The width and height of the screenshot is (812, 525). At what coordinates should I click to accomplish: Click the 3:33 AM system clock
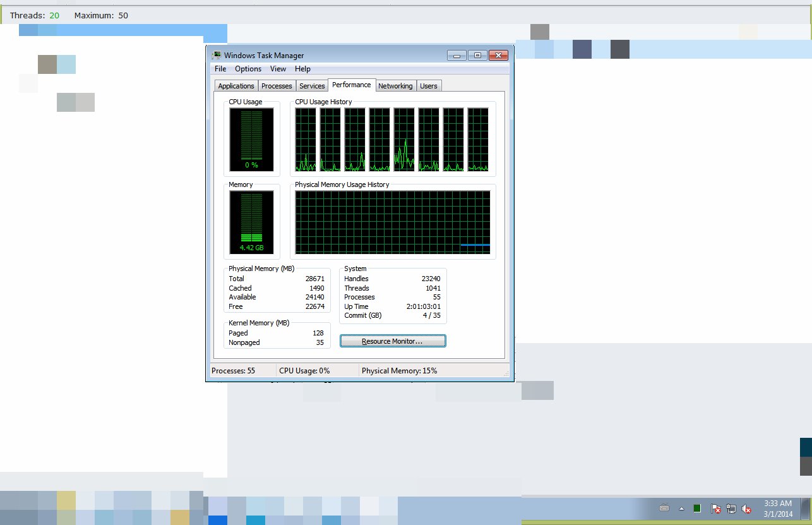tap(777, 504)
